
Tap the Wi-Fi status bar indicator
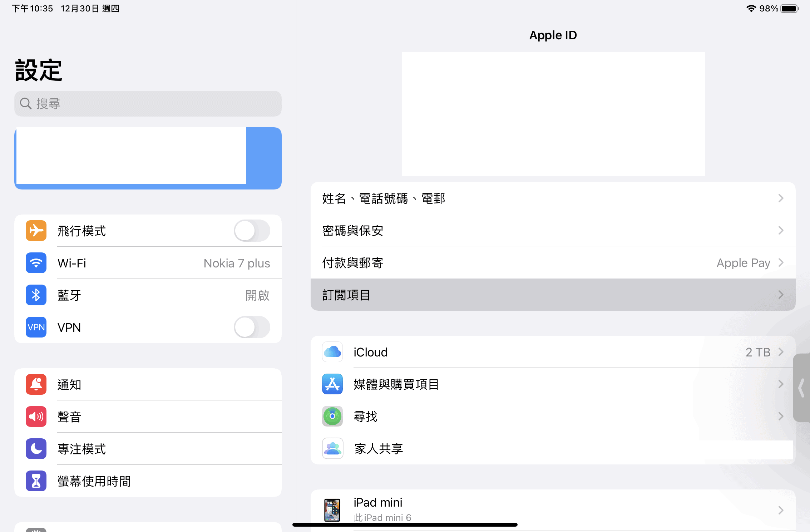point(751,9)
